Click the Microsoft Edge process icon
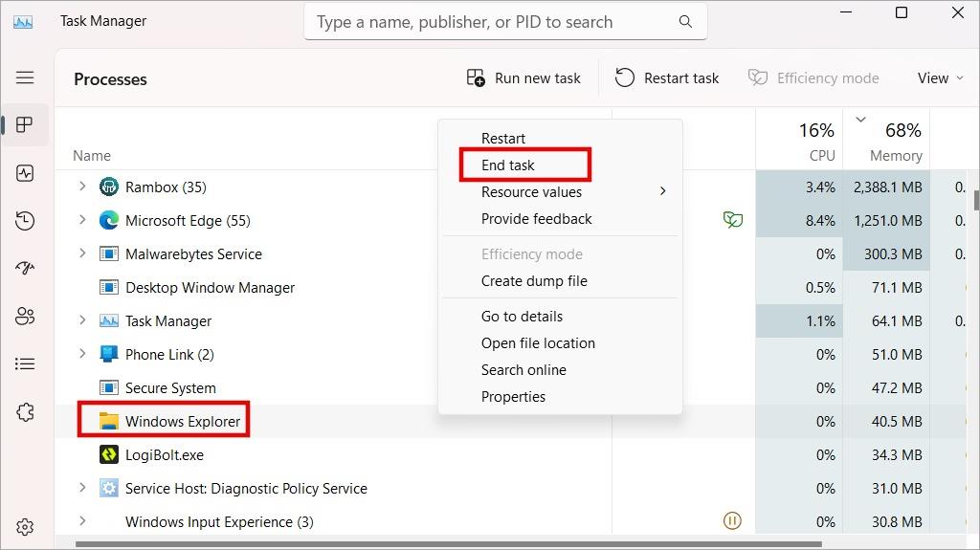The width and height of the screenshot is (980, 550). (x=109, y=220)
